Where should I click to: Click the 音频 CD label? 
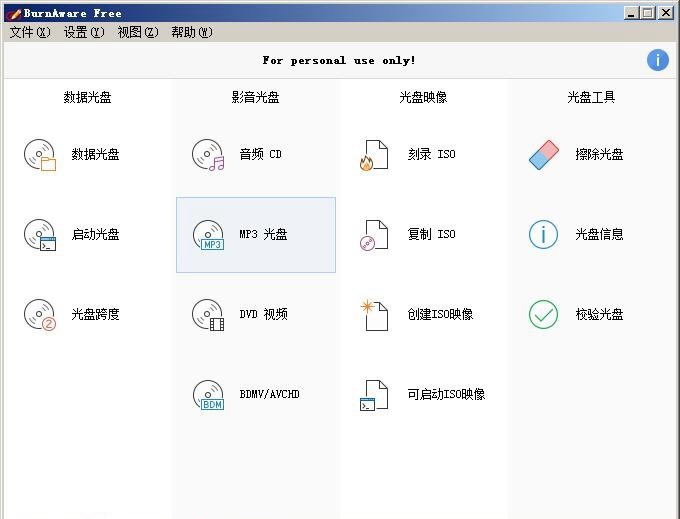coord(260,154)
